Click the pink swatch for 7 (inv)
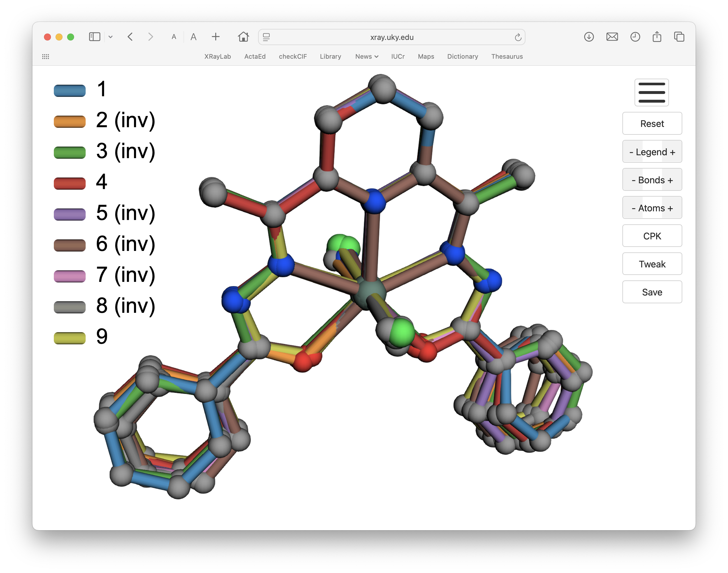 [69, 276]
